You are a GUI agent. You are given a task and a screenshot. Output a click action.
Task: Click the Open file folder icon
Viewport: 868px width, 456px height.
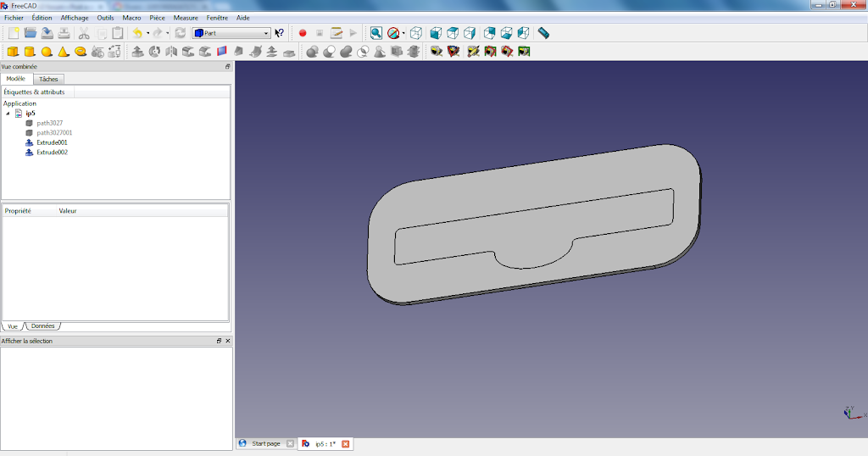30,33
